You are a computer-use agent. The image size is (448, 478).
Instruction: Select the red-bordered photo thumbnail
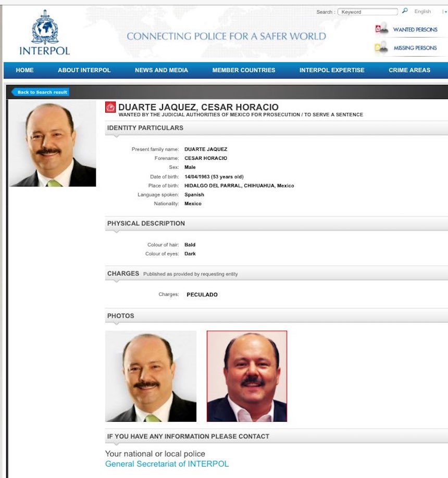[247, 376]
